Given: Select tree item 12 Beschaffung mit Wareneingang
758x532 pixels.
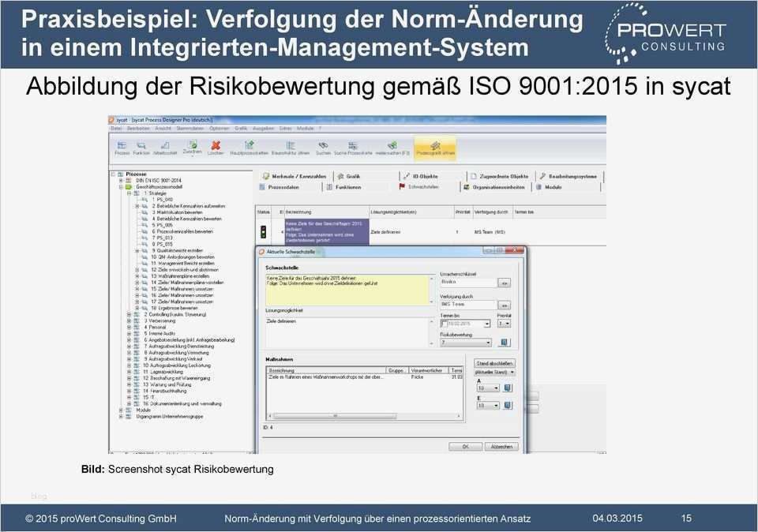Looking at the screenshot, I should (176, 378).
